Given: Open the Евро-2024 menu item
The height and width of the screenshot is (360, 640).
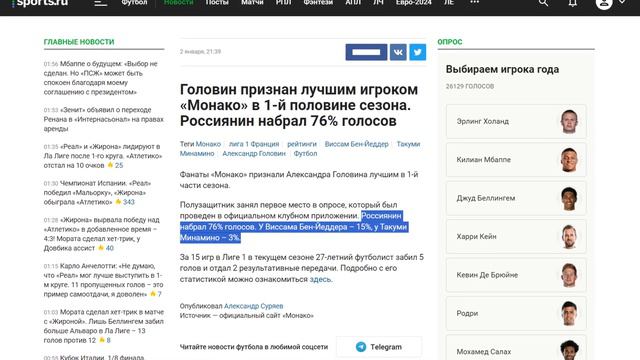Looking at the screenshot, I should (x=413, y=3).
